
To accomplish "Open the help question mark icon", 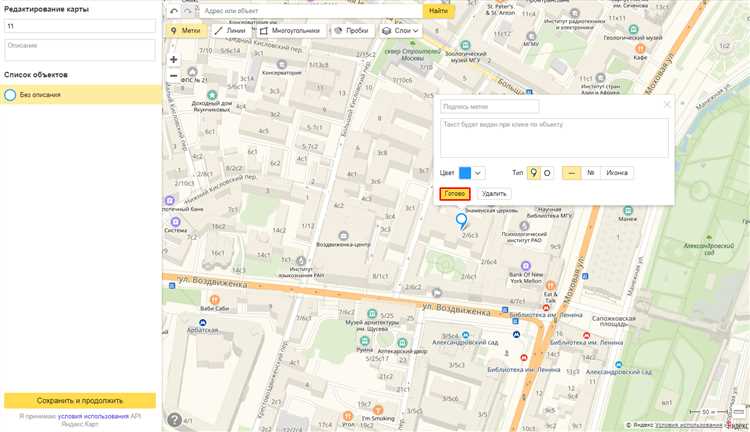I will 175,420.
